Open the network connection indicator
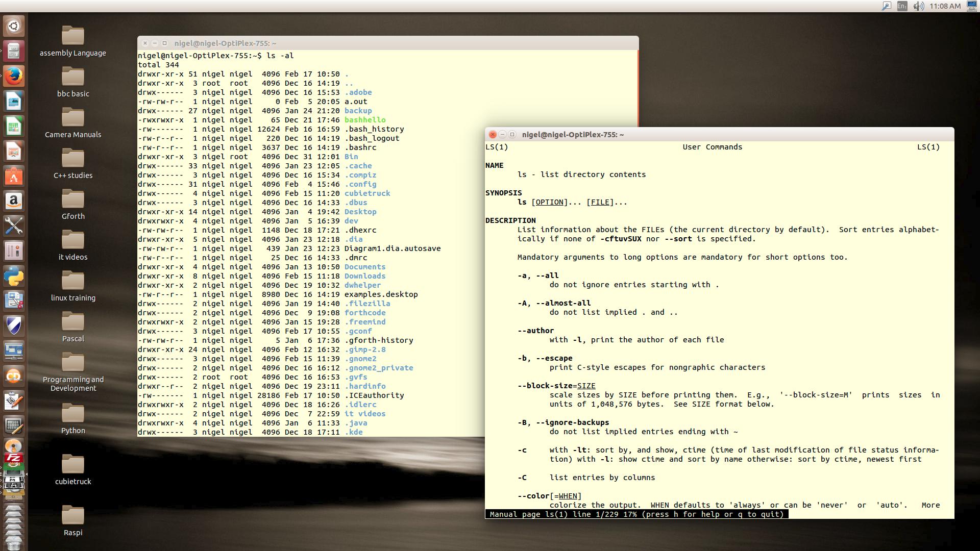Screen dimensions: 980x551 (x=887, y=6)
